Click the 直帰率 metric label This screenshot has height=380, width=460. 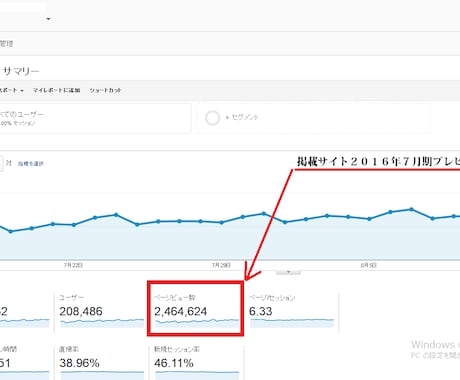[x=68, y=349]
